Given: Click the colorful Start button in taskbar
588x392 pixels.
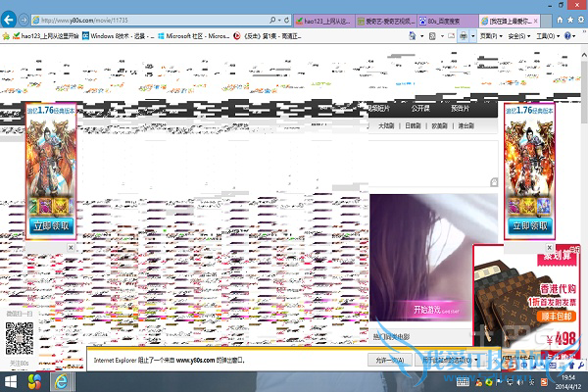Looking at the screenshot, I should pyautogui.click(x=32, y=380).
